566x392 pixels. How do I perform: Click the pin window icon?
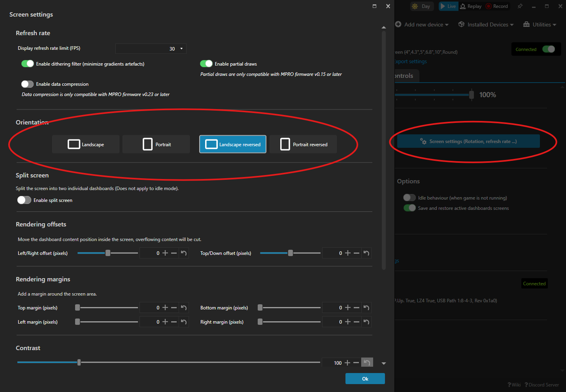[520, 6]
